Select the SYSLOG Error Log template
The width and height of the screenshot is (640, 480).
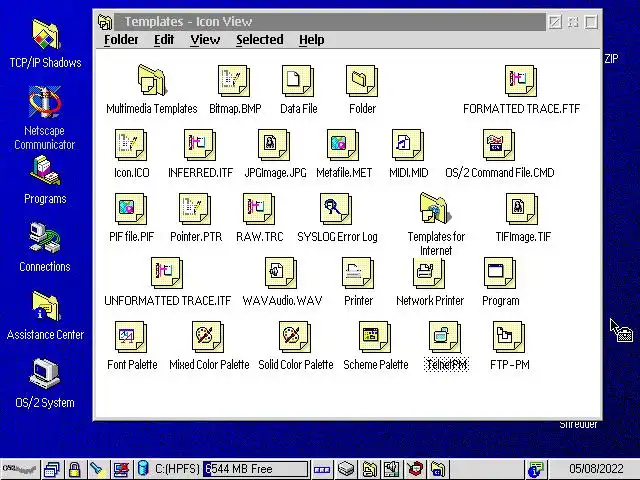click(x=336, y=209)
